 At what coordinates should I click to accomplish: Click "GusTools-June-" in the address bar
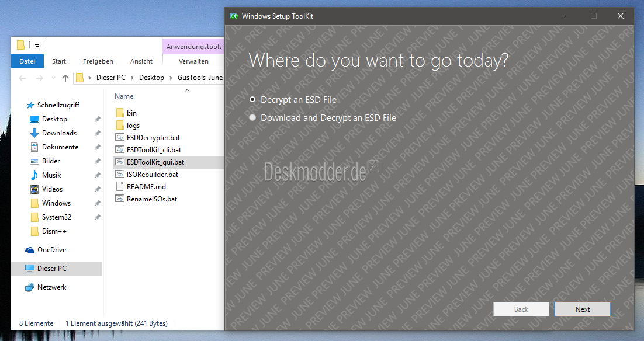(x=201, y=78)
